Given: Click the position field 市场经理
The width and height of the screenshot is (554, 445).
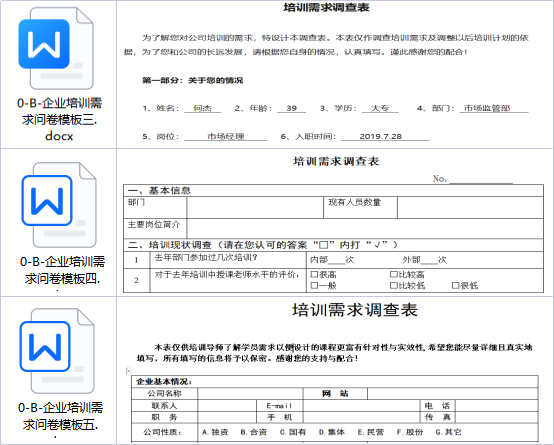Looking at the screenshot, I should click(x=225, y=136).
